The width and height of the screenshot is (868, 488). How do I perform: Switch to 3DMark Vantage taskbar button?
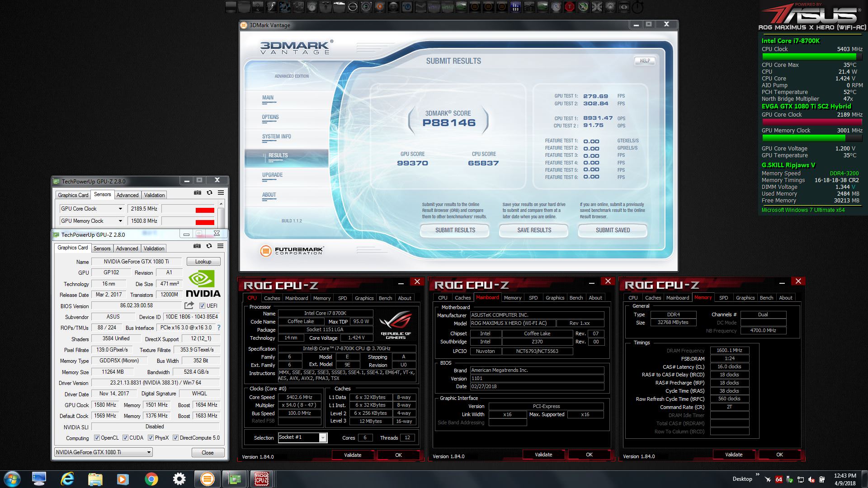[207, 479]
